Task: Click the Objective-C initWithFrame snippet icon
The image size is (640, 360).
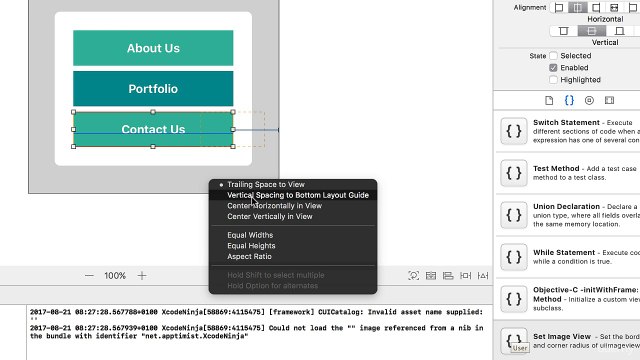Action: pyautogui.click(x=514, y=299)
